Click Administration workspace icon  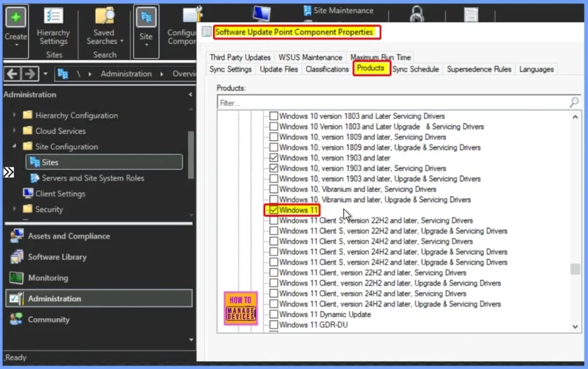click(x=17, y=298)
